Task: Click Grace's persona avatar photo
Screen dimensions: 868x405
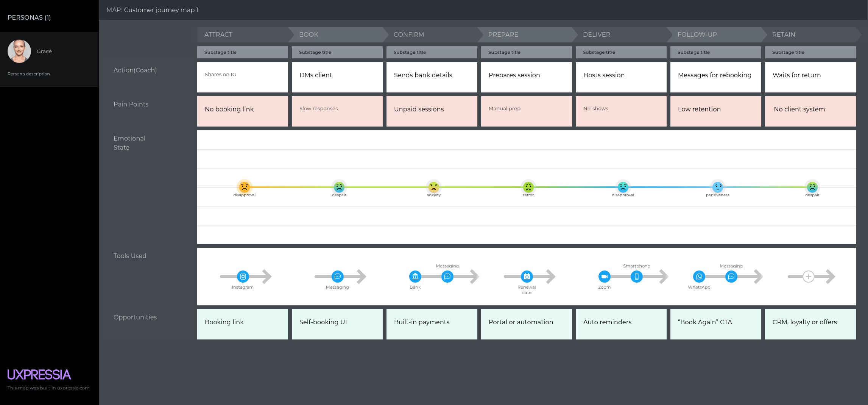Action: coord(19,51)
